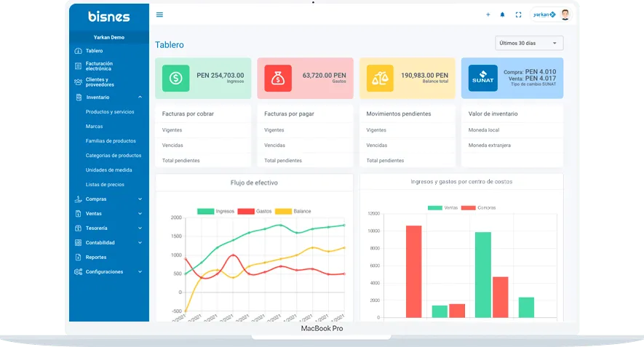Click the Flujo de efectivo chart title
The image size is (644, 347).
[254, 183]
